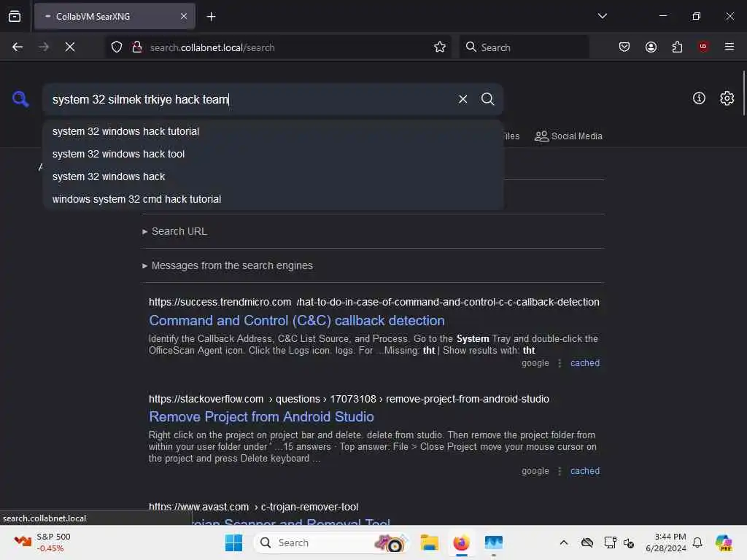Stop loading the page
Screen dimensions: 747x560
[70, 47]
